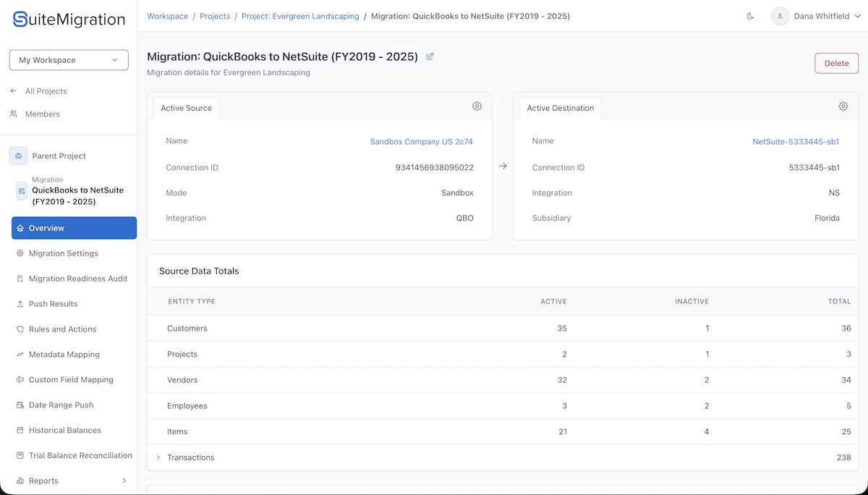The height and width of the screenshot is (495, 868).
Task: Click the Migration Settings gear icon
Action: coord(20,253)
